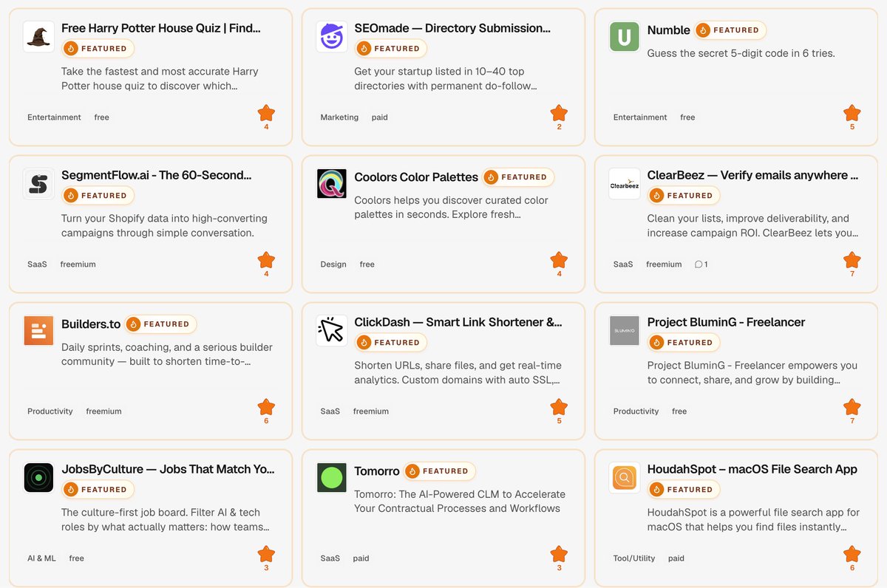Screen dimensions: 887x588
Task: Open Coolors Color Palettes title
Action: pos(416,177)
